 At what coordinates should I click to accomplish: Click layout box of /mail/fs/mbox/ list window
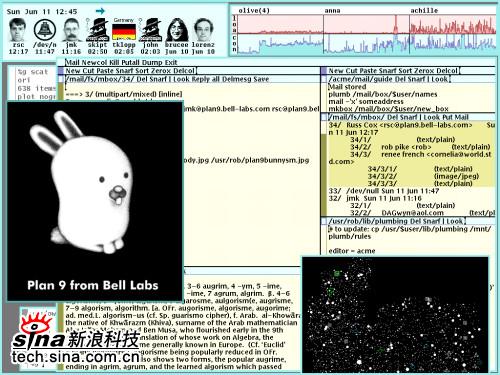[324, 117]
